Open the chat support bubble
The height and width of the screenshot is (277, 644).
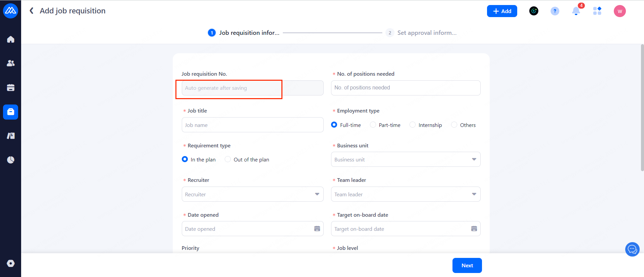[x=632, y=249]
